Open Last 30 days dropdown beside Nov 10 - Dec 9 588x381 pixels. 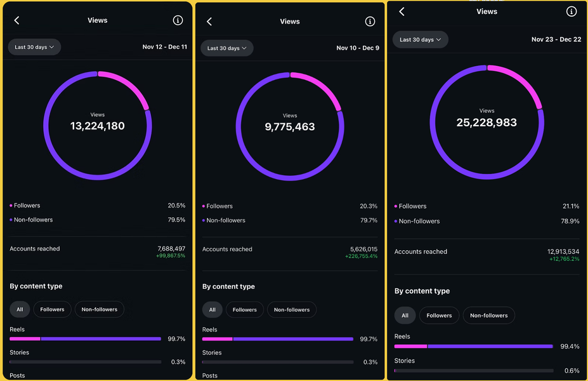tap(226, 48)
